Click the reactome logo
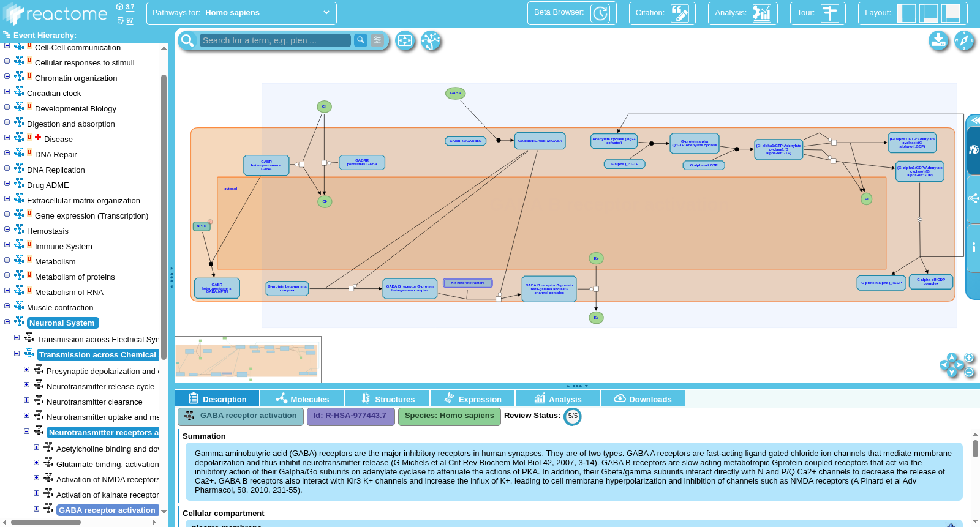This screenshot has height=527, width=980. click(56, 13)
